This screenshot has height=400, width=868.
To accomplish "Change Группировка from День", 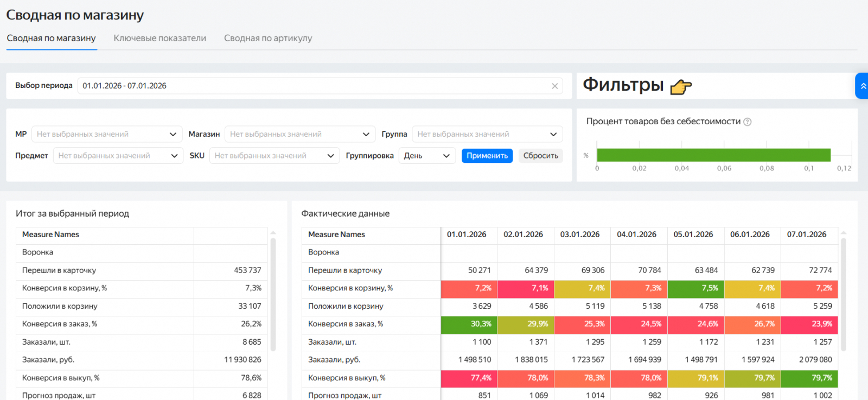I will point(427,156).
